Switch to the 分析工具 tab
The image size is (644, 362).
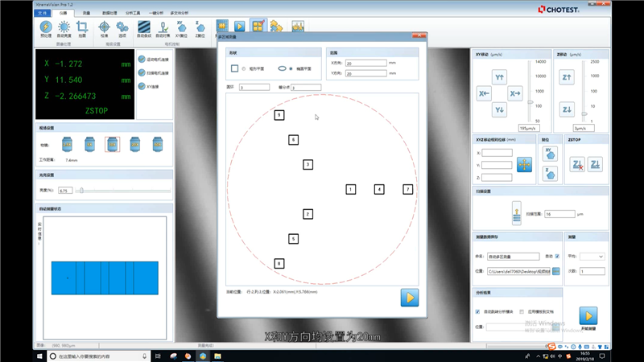132,14
